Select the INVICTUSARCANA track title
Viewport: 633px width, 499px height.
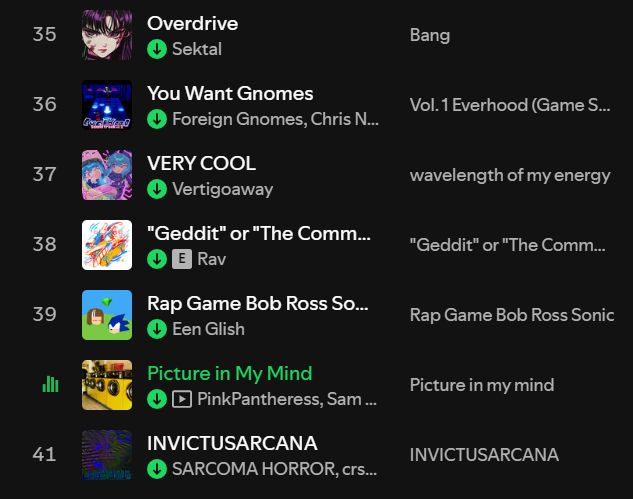[232, 443]
